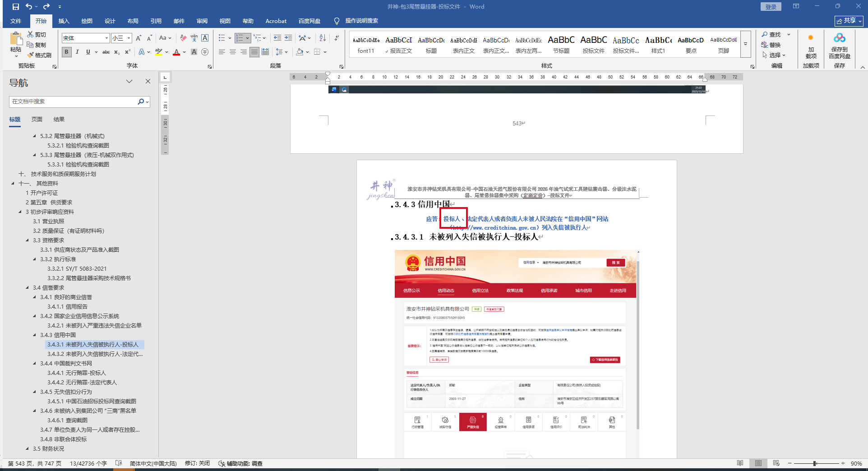Collapse the 十一、其他资料 heading
This screenshot has height=471, width=868.
[13, 184]
